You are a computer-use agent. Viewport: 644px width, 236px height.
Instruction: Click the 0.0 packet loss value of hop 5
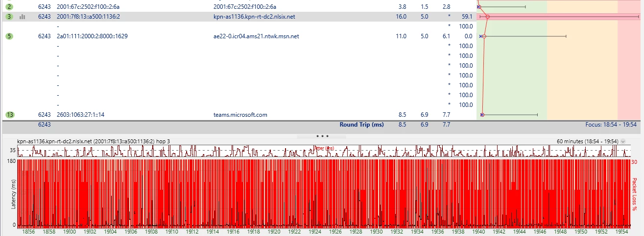(468, 36)
